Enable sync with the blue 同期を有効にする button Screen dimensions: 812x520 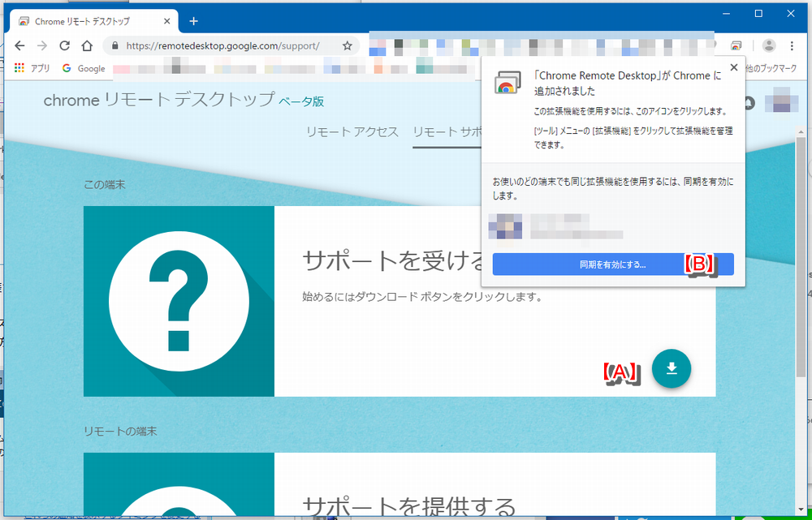point(612,264)
